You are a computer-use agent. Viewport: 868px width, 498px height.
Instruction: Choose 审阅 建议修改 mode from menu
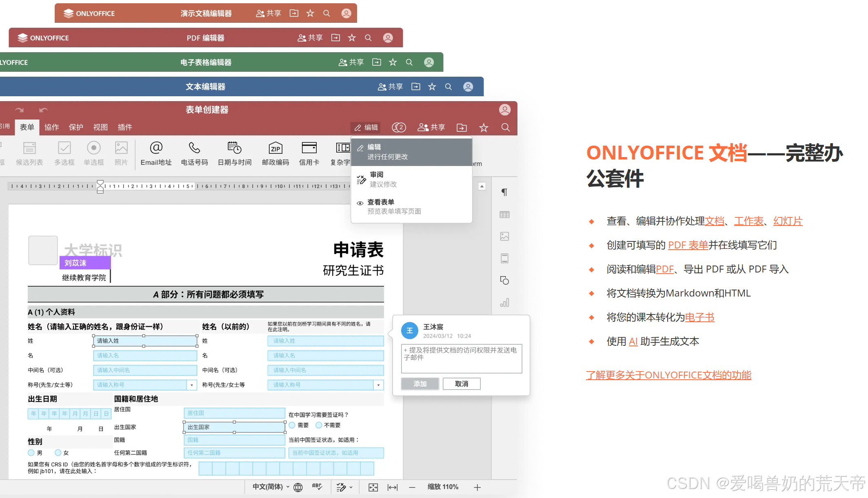click(411, 179)
